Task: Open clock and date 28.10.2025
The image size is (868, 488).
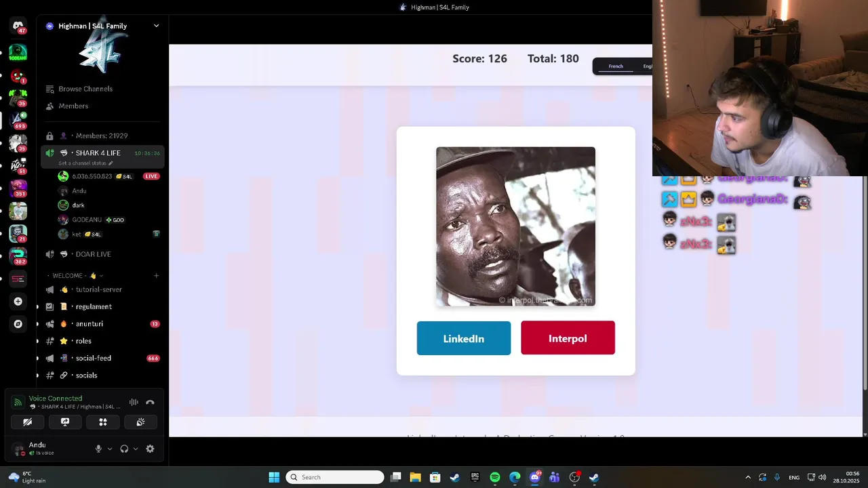Action: (847, 477)
